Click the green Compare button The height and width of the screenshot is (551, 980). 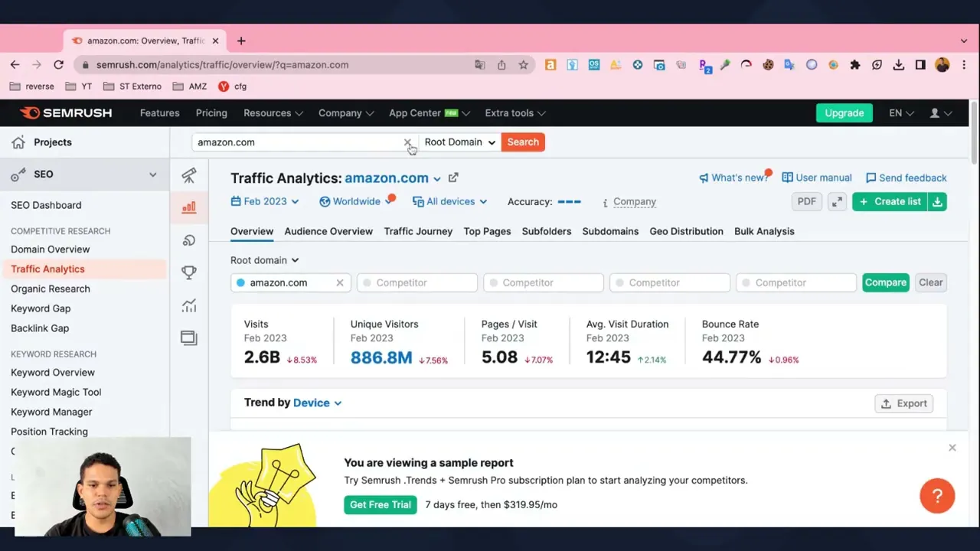coord(885,282)
